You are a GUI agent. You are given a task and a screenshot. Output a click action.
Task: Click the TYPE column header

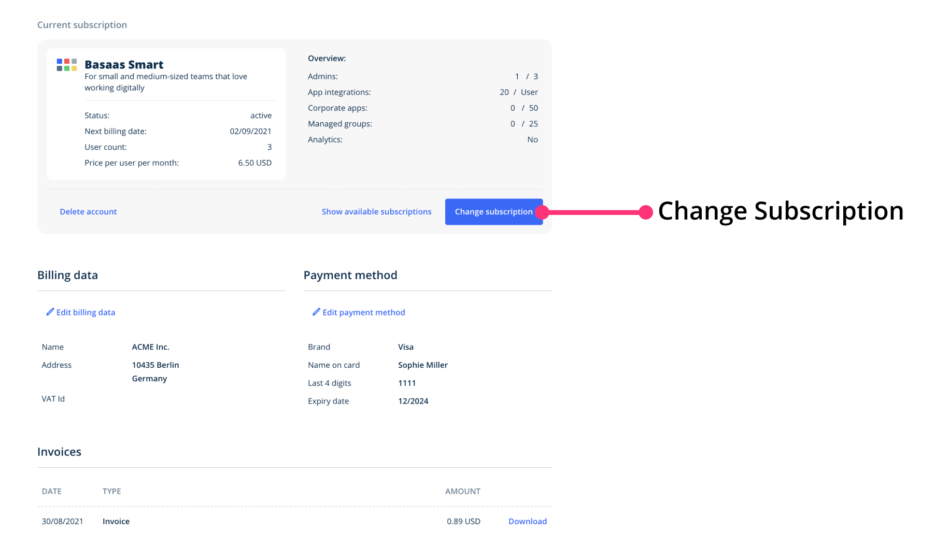coord(111,491)
